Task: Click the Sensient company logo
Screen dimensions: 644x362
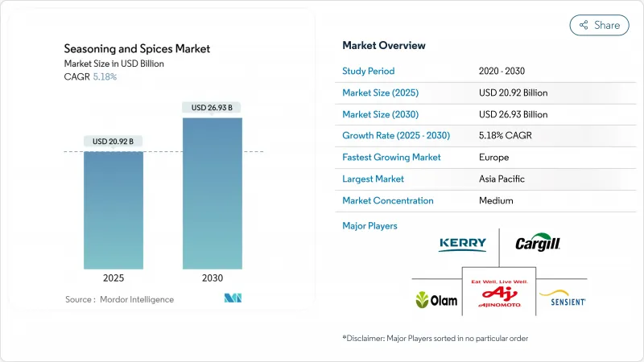Action: pyautogui.click(x=562, y=300)
